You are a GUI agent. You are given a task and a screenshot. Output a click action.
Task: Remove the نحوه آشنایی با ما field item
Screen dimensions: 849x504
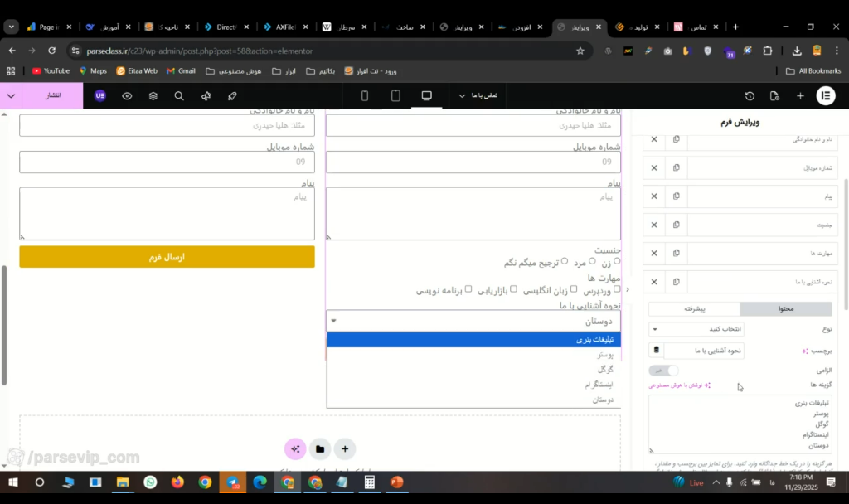coord(654,282)
